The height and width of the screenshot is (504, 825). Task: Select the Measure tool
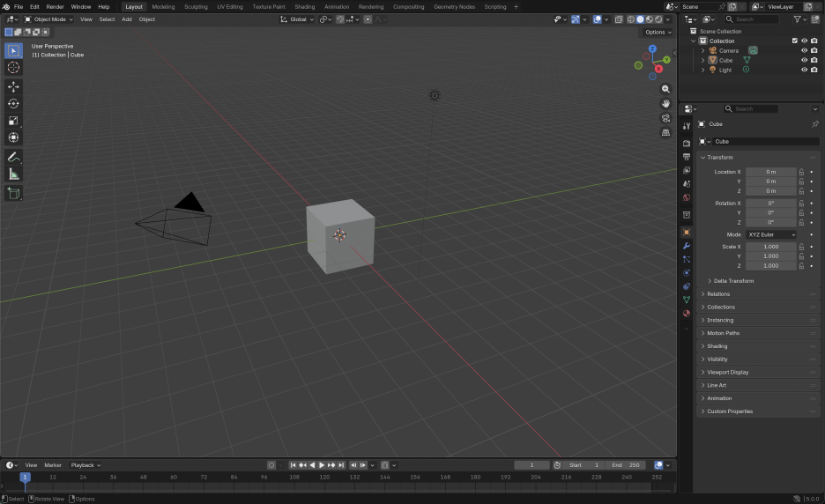(x=14, y=174)
